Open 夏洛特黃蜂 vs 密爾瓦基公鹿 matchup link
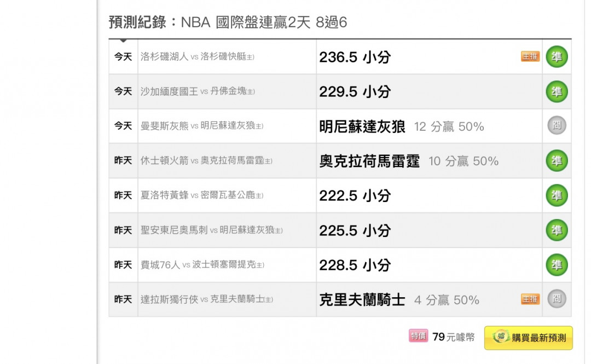This screenshot has height=364, width=591. [x=201, y=195]
